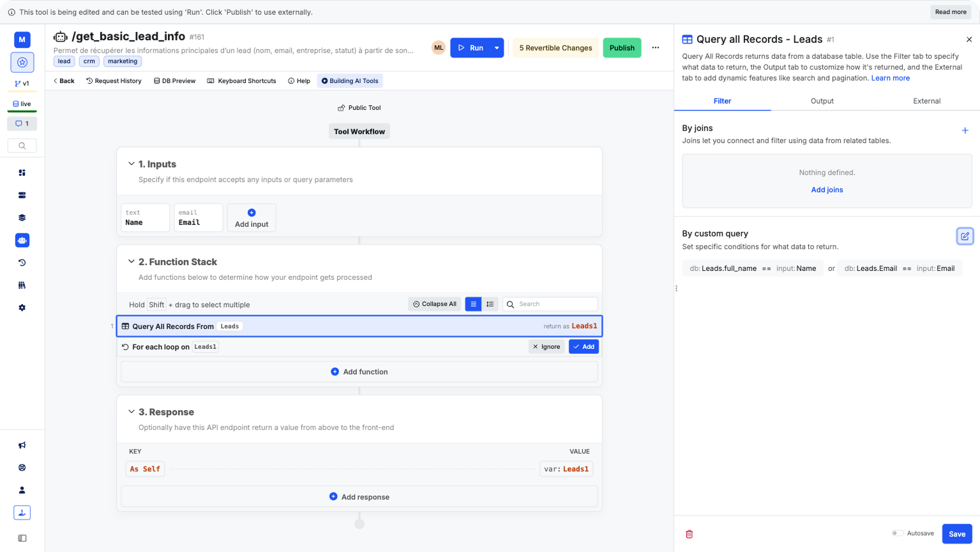Click Add response button
The width and height of the screenshot is (980, 552).
359,497
